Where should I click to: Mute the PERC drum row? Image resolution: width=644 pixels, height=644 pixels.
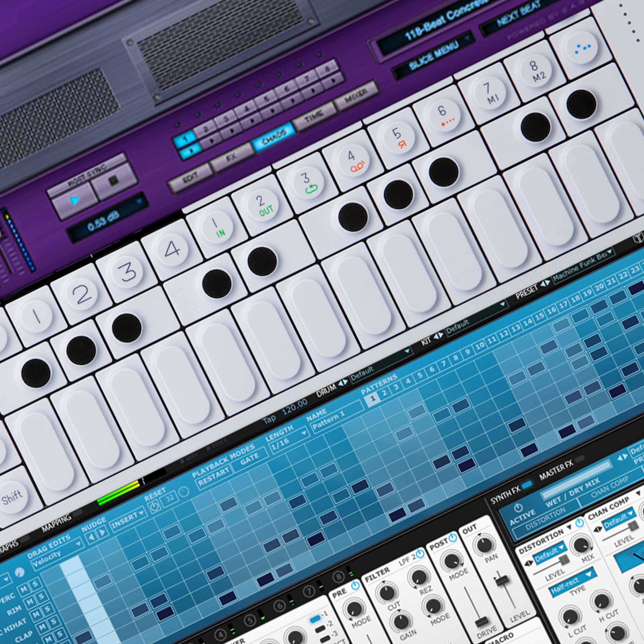tap(24, 590)
